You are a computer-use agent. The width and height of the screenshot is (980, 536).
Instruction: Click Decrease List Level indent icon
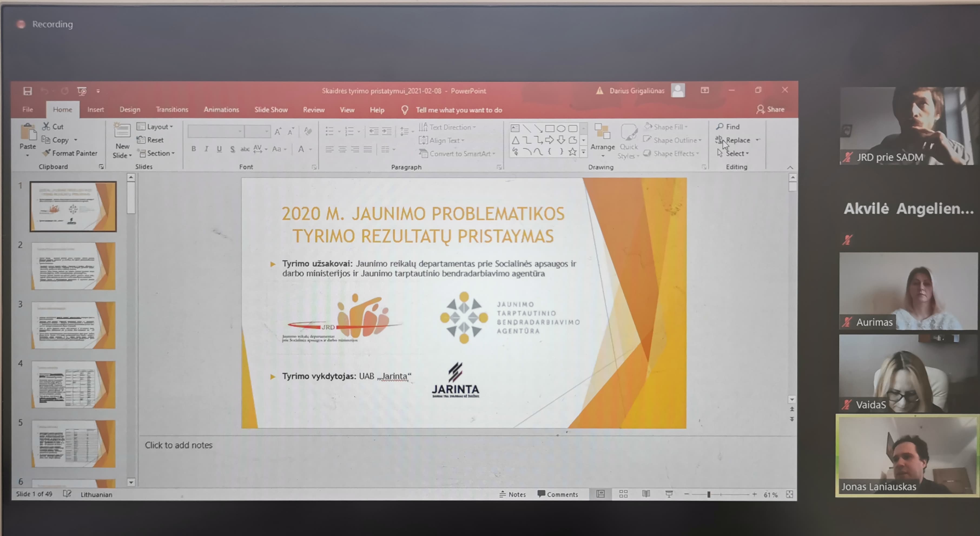coord(374,131)
